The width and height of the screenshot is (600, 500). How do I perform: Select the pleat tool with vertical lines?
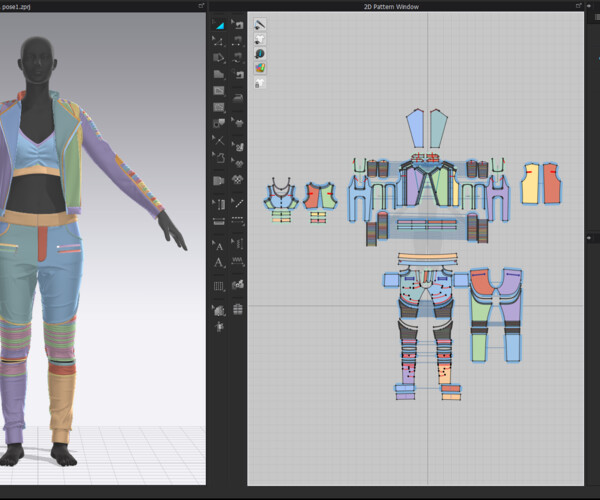point(219,286)
